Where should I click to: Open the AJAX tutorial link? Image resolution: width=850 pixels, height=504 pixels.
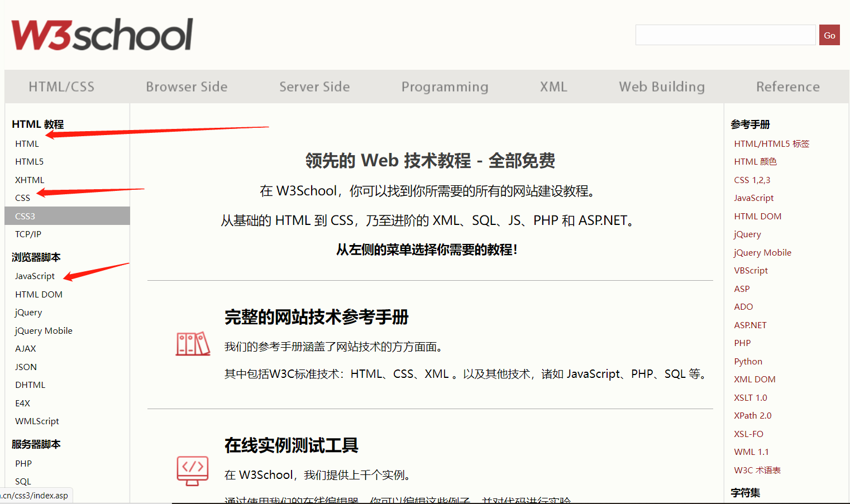(26, 348)
